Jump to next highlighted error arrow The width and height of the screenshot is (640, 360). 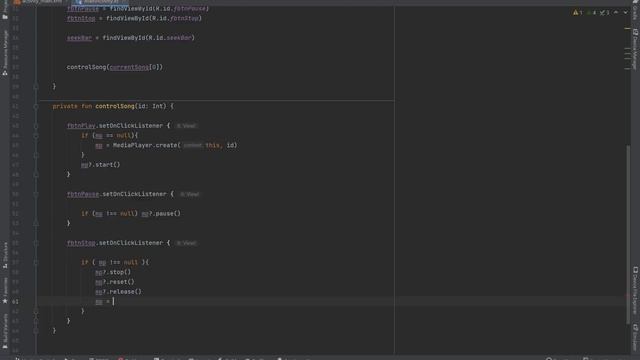pyautogui.click(x=625, y=13)
